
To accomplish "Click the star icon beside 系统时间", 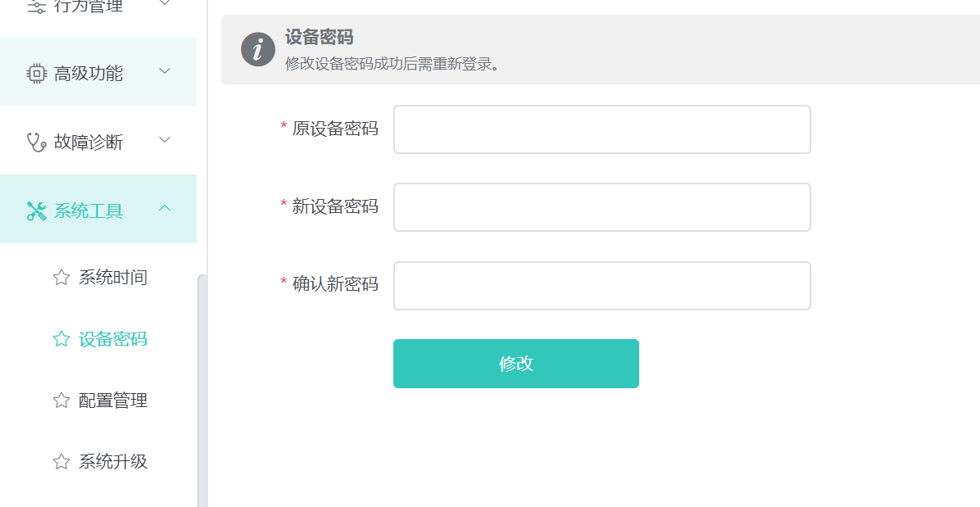I will 61,278.
